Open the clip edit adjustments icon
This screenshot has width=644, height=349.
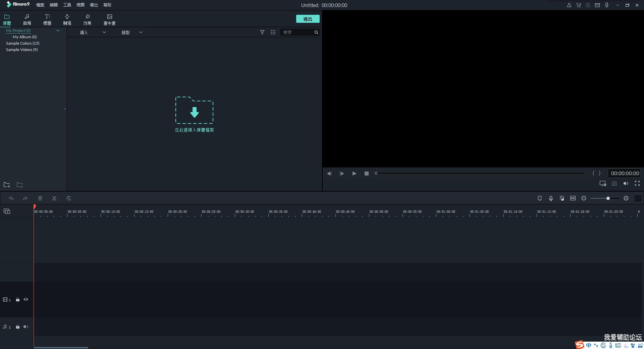pos(69,198)
